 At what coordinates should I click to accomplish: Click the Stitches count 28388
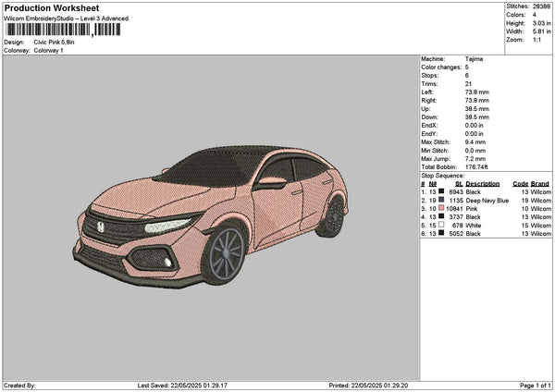coord(541,6)
